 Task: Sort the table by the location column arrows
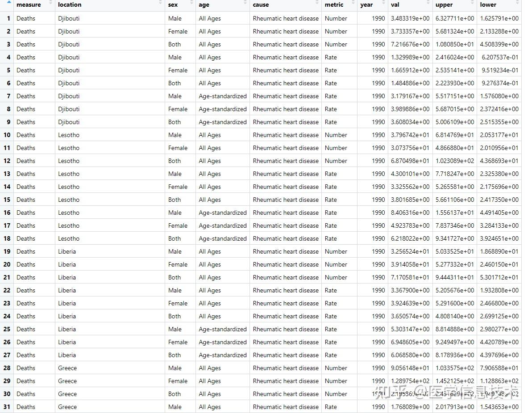(161, 5)
